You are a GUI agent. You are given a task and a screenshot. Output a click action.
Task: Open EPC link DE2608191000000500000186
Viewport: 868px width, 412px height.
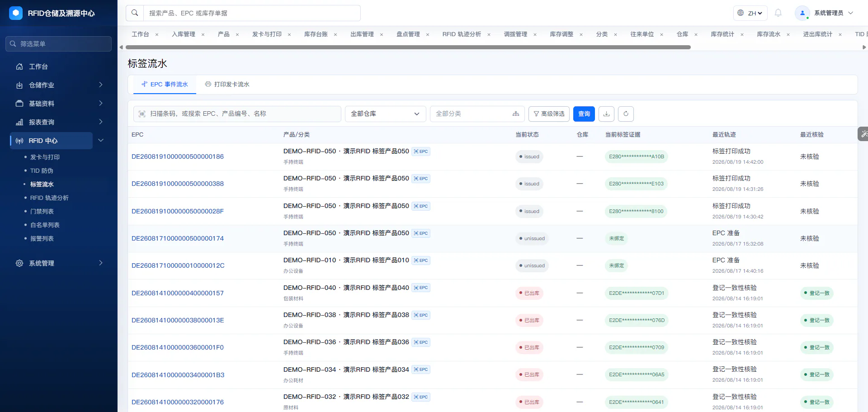point(178,157)
